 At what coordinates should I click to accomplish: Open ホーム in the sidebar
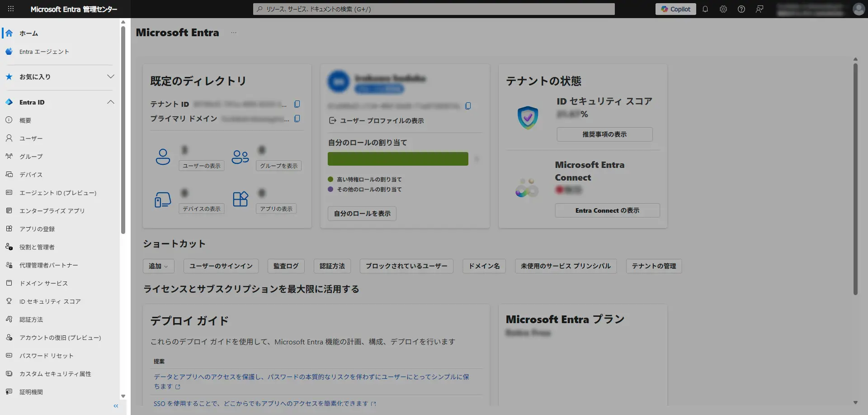(61, 33)
